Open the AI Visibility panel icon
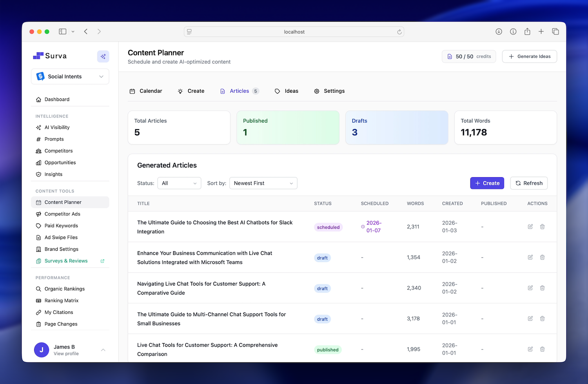Viewport: 588px width, 384px height. (38, 127)
